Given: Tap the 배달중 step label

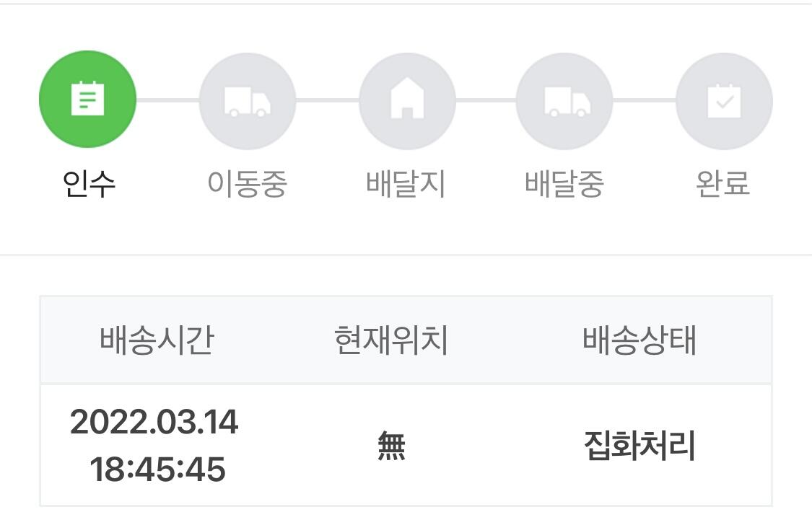Looking at the screenshot, I should coord(564,184).
